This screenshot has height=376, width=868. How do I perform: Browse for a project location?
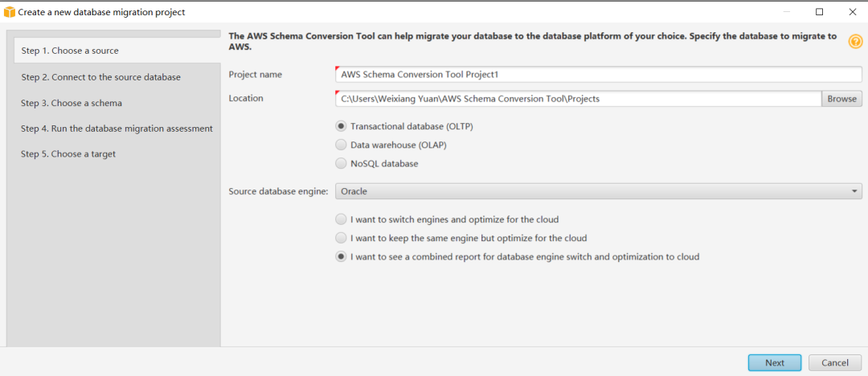pos(841,99)
